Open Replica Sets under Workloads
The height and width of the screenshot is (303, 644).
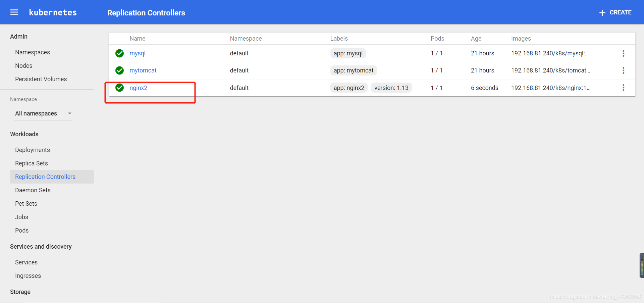[x=32, y=163]
